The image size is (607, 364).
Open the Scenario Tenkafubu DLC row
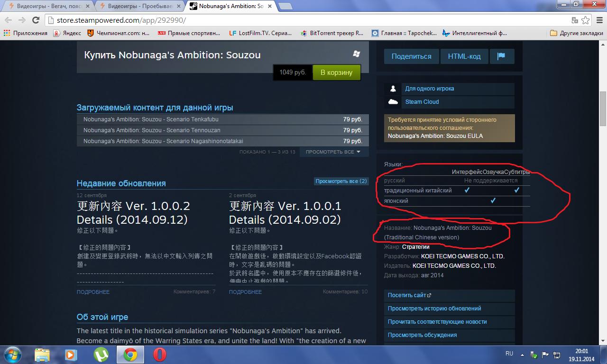[x=223, y=119]
